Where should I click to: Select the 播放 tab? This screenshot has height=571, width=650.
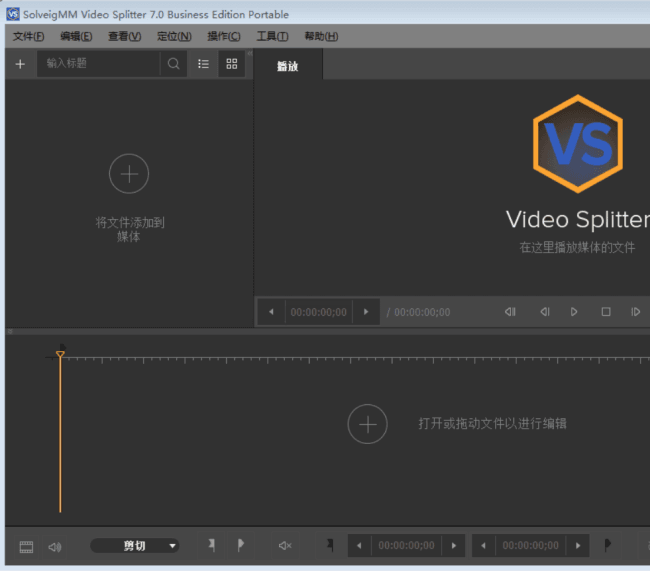click(288, 66)
